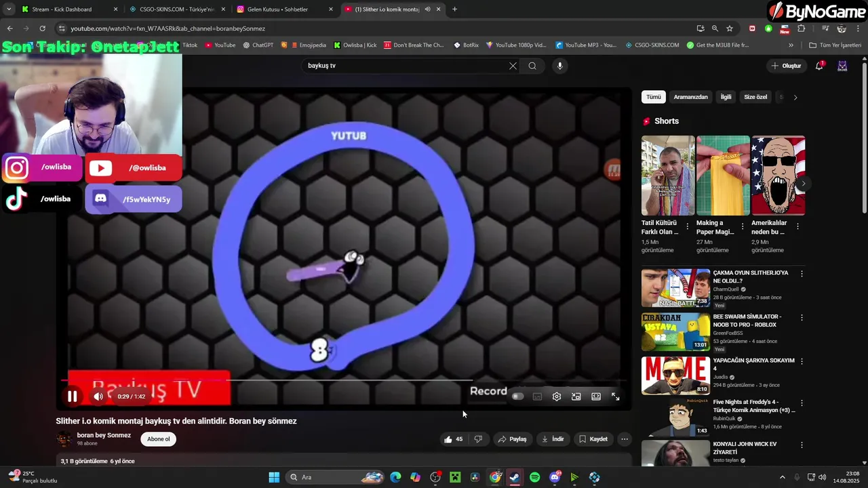Enter fullscreen mode in player
The image size is (868, 488).
pyautogui.click(x=616, y=396)
